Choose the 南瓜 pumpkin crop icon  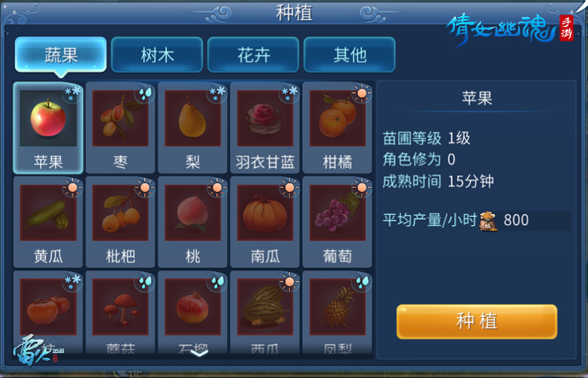265,213
